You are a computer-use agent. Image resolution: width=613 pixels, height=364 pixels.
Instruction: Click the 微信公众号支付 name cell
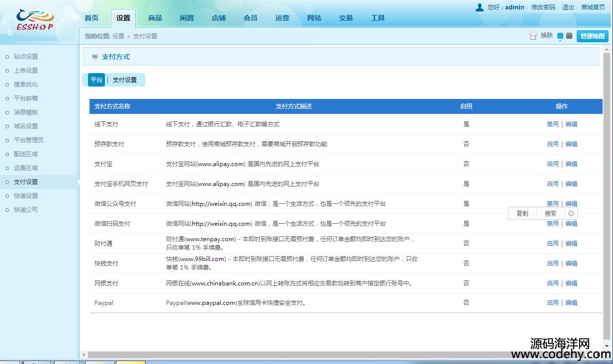point(115,204)
